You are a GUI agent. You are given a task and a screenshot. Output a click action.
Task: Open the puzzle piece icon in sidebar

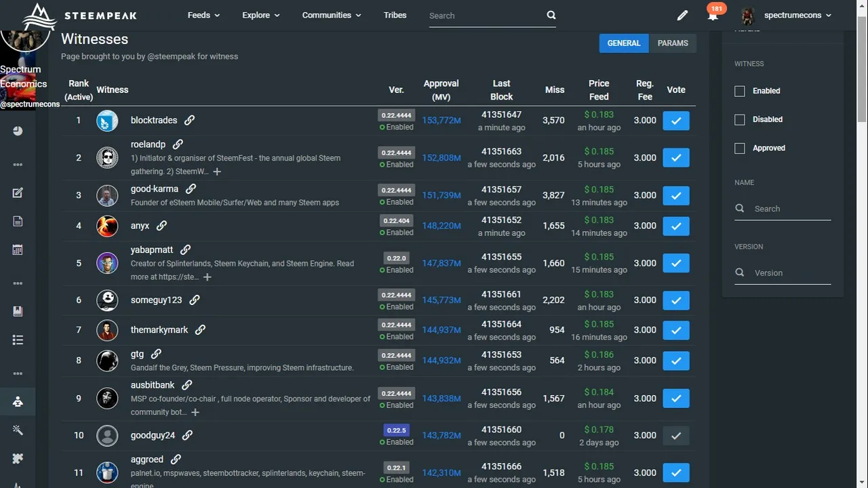pos(18,458)
